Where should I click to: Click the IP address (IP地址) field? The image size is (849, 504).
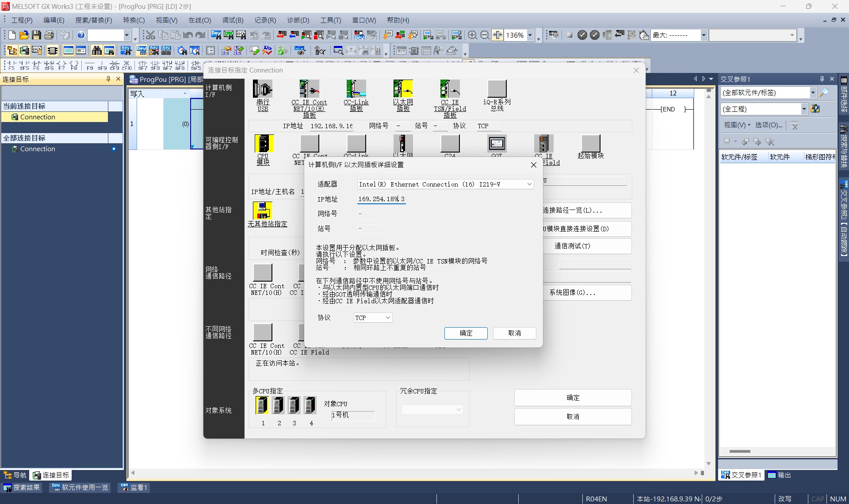[x=381, y=199]
